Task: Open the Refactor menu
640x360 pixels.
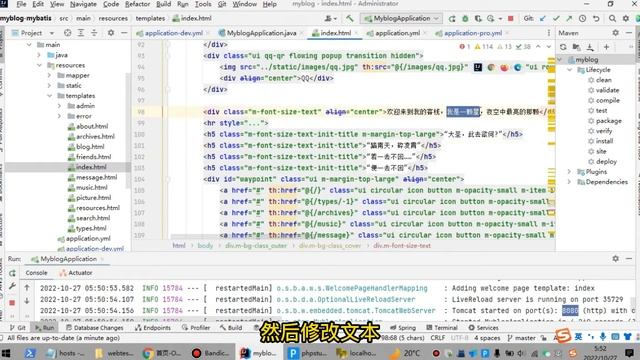Action: click(138, 4)
